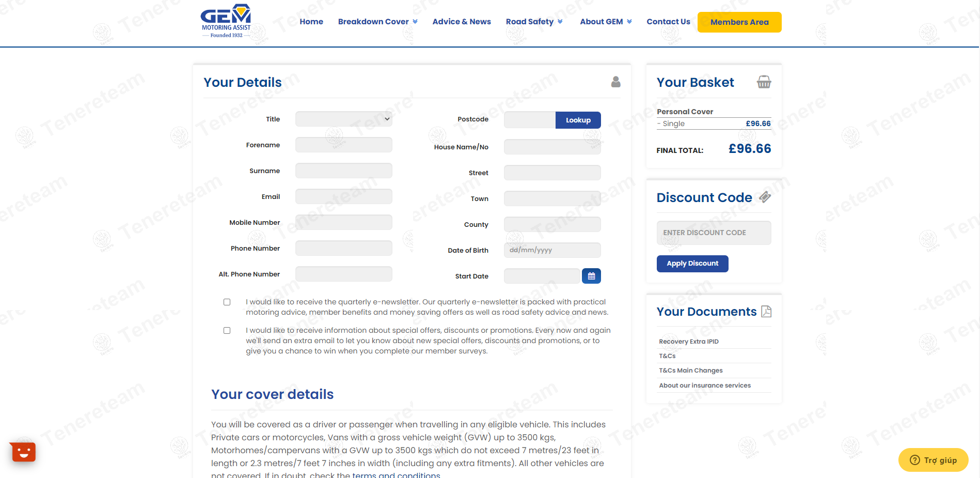Image resolution: width=980 pixels, height=478 pixels.
Task: Open the Title dropdown
Action: pyautogui.click(x=344, y=119)
